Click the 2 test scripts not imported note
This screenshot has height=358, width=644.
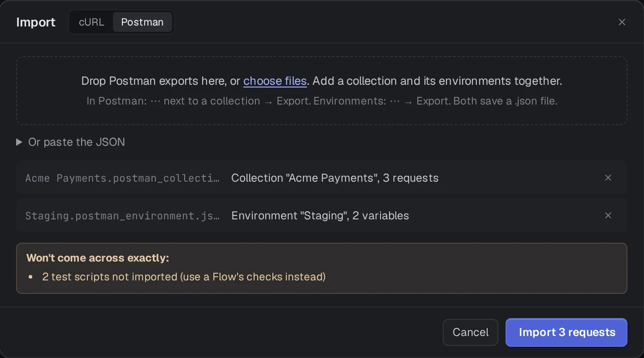coord(184,277)
